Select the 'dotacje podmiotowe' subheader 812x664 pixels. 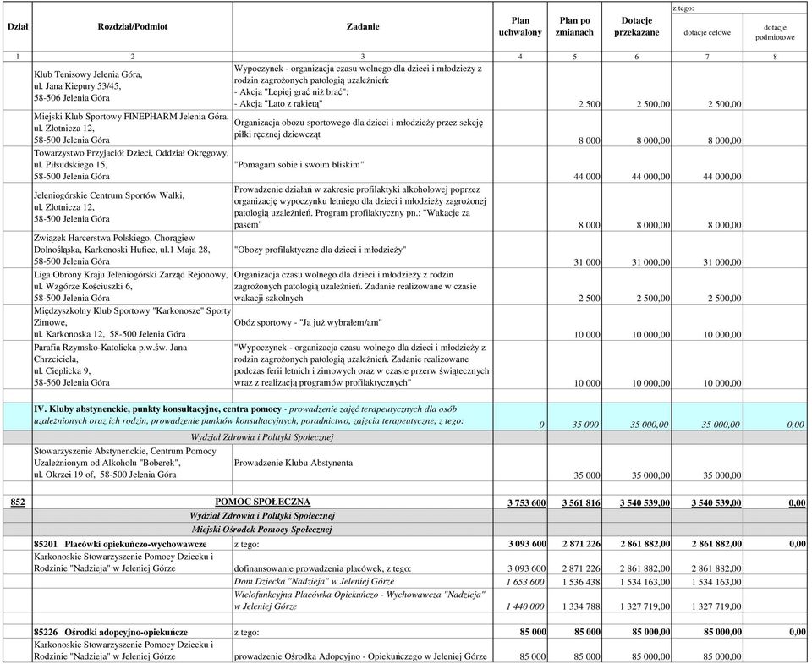click(x=775, y=32)
